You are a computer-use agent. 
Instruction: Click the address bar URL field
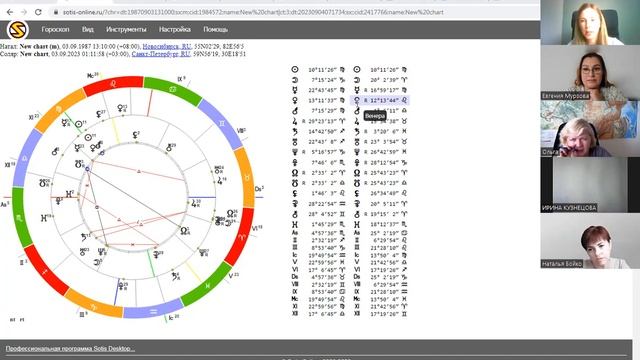(253, 12)
